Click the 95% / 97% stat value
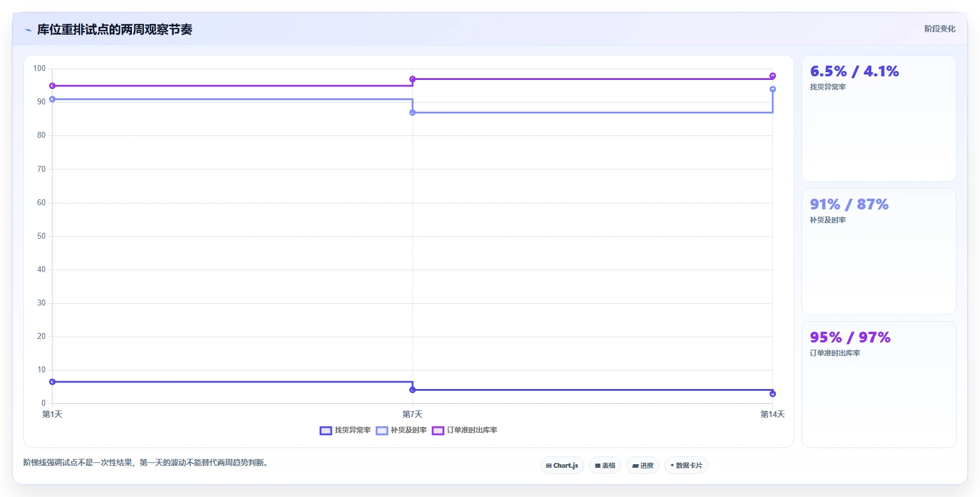 850,338
